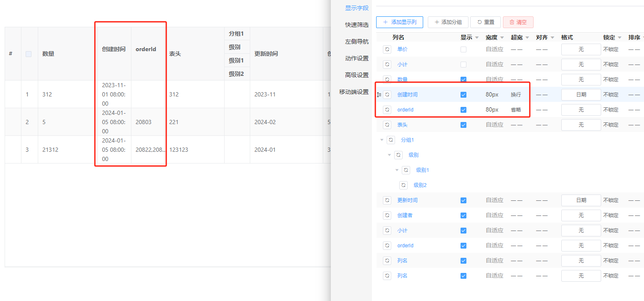Click the swap icon next to 更新时间
The width and height of the screenshot is (644, 301).
[387, 200]
